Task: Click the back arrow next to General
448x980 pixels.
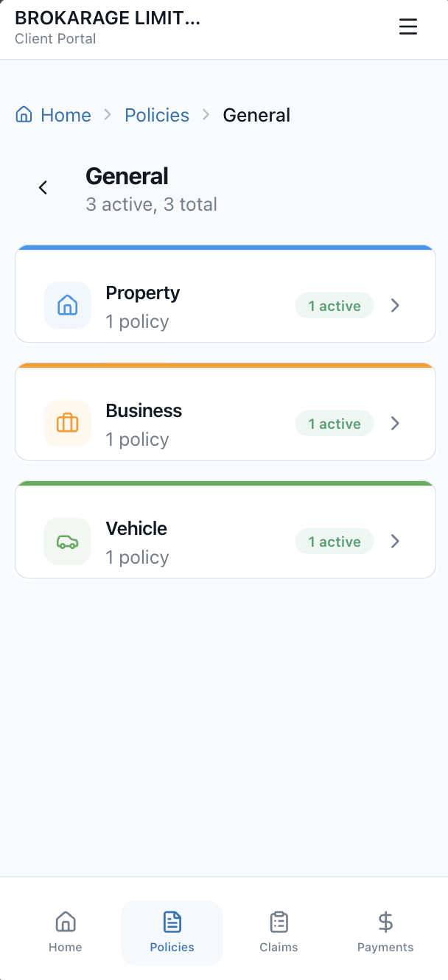Action: tap(43, 187)
